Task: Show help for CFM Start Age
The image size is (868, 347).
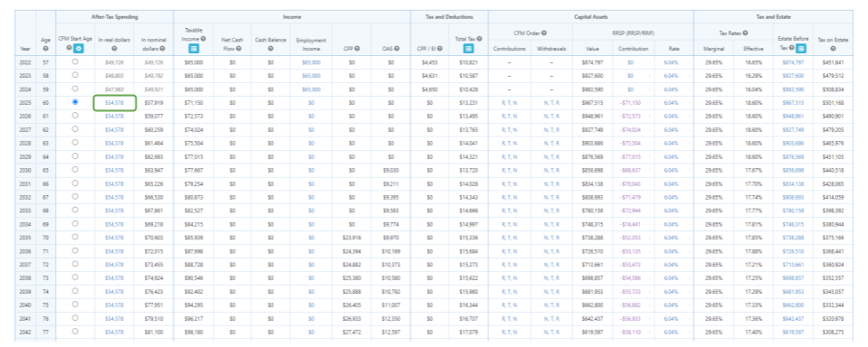Action: 70,49
